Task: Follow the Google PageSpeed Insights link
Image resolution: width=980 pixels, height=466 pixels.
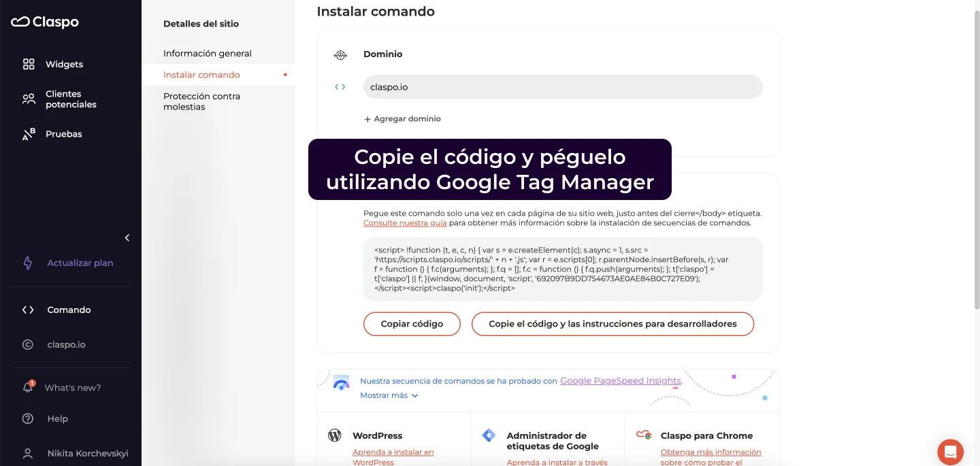Action: 620,381
